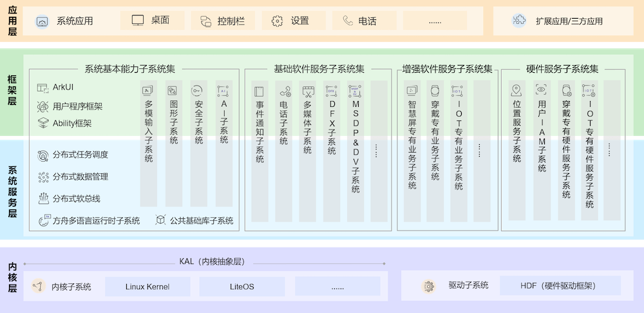Click the icon above 图形子系统

(x=173, y=90)
